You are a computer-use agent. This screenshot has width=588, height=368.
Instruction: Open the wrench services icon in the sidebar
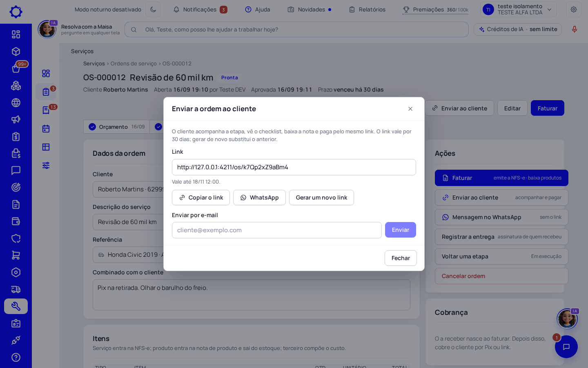pyautogui.click(x=16, y=306)
